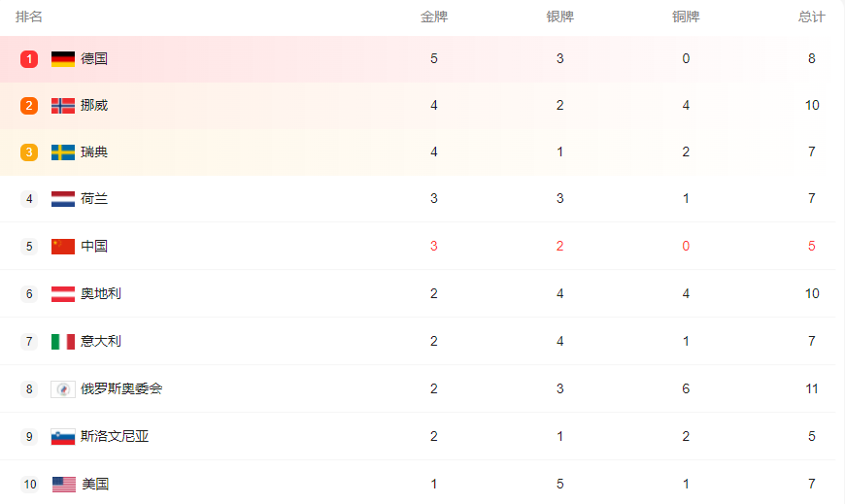Viewport: 845px width, 504px height.
Task: Click the red rank 1 badge
Action: pyautogui.click(x=29, y=59)
